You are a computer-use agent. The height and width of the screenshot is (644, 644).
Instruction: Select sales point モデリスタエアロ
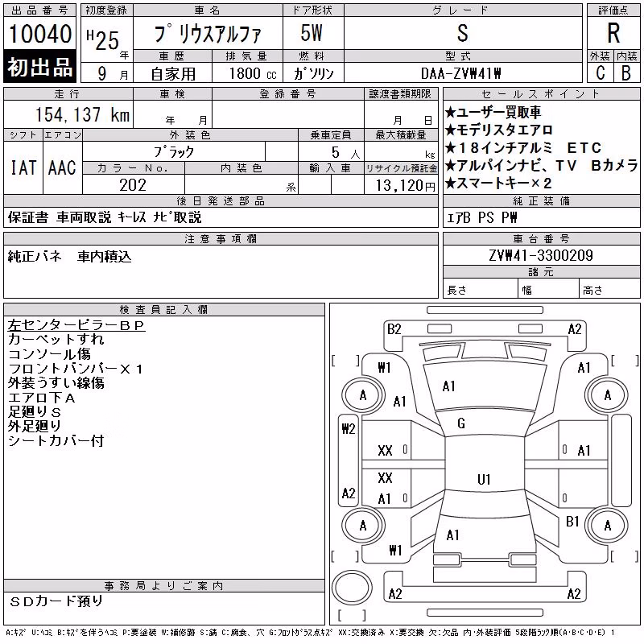tap(498, 130)
